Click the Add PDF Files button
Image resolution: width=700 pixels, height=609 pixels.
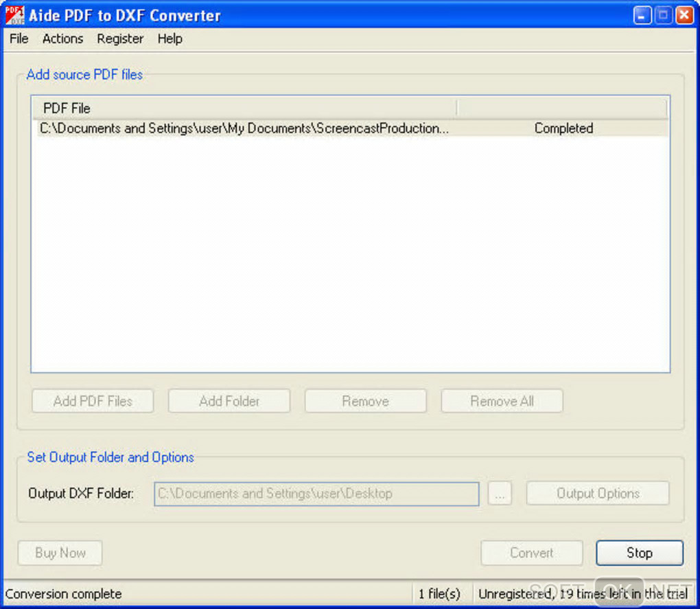pos(93,401)
